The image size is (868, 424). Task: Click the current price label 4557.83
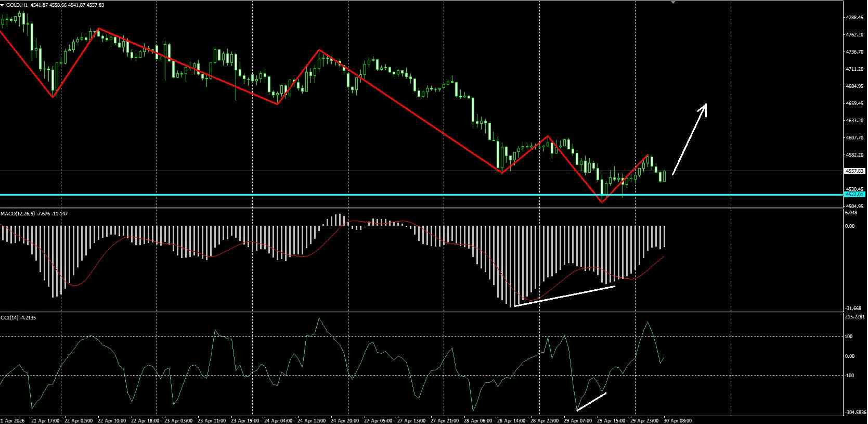click(x=855, y=171)
